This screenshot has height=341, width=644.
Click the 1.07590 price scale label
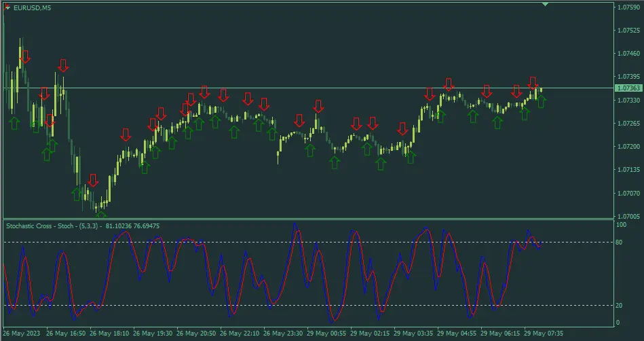click(627, 7)
